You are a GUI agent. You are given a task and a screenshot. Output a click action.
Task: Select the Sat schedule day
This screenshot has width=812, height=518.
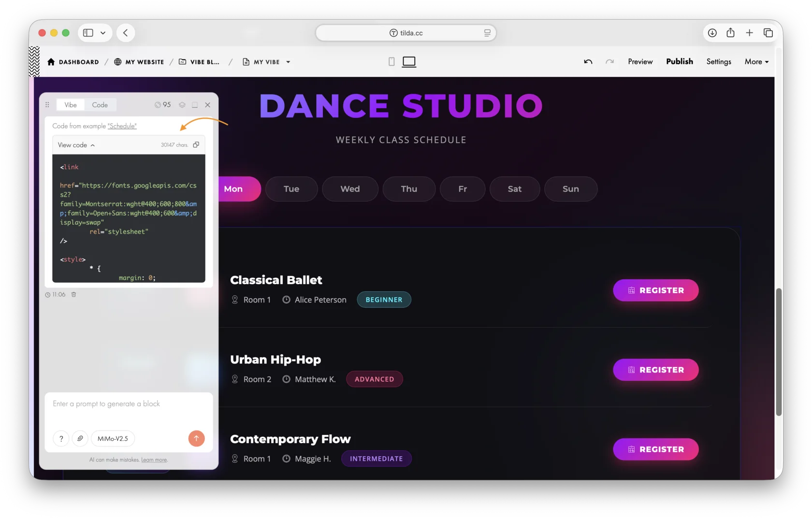pos(515,189)
